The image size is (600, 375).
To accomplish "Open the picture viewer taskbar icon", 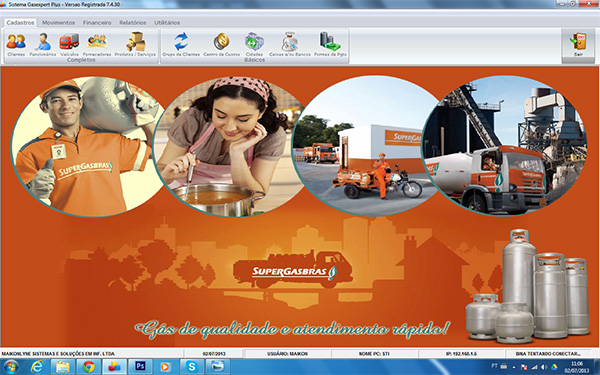I will [x=217, y=367].
